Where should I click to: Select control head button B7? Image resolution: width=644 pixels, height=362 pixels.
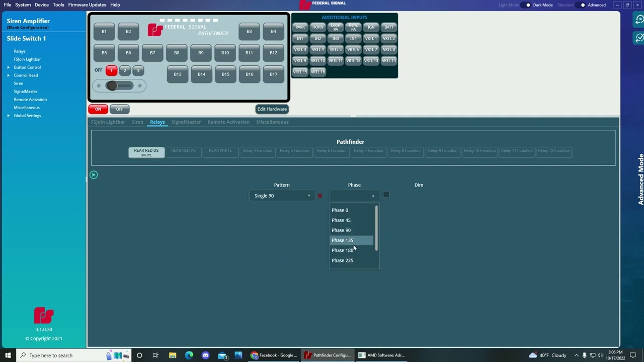[x=152, y=53]
